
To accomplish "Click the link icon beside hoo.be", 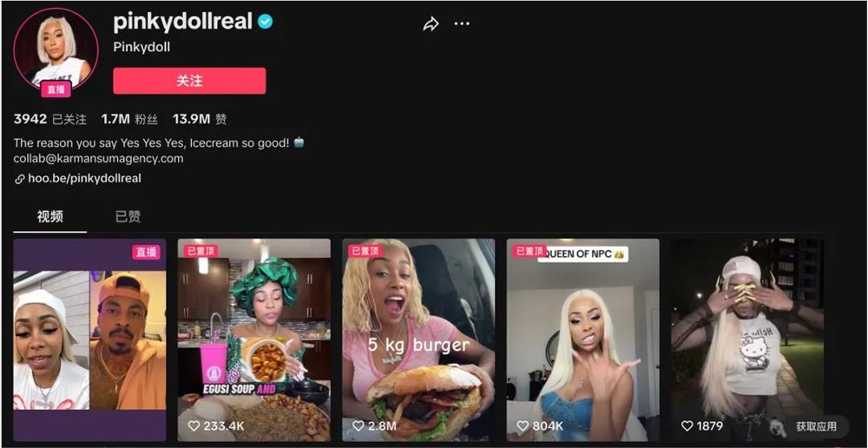I will [x=19, y=179].
